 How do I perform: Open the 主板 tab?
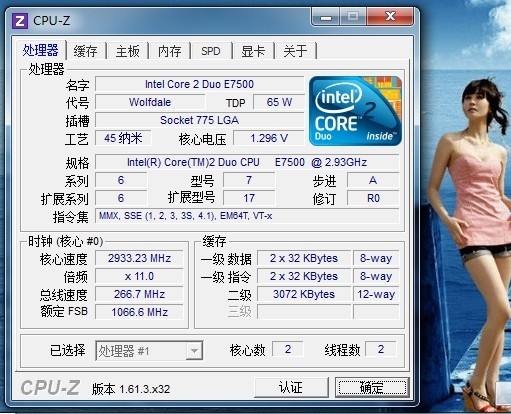click(127, 51)
